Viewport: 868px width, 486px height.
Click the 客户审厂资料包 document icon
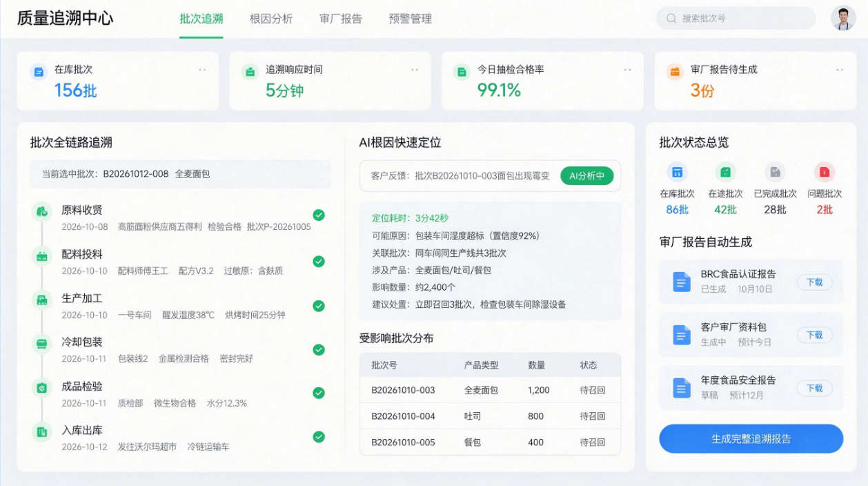point(682,335)
